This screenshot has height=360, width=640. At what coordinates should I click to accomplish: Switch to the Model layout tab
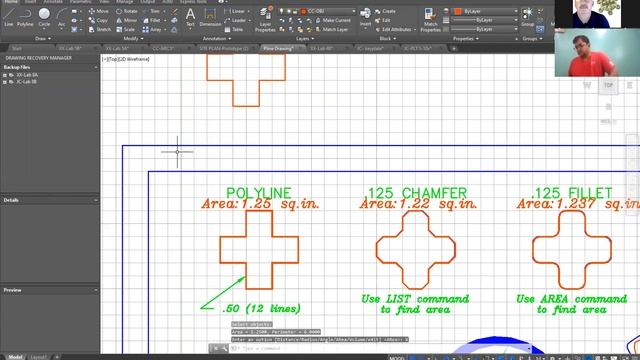tap(15, 357)
